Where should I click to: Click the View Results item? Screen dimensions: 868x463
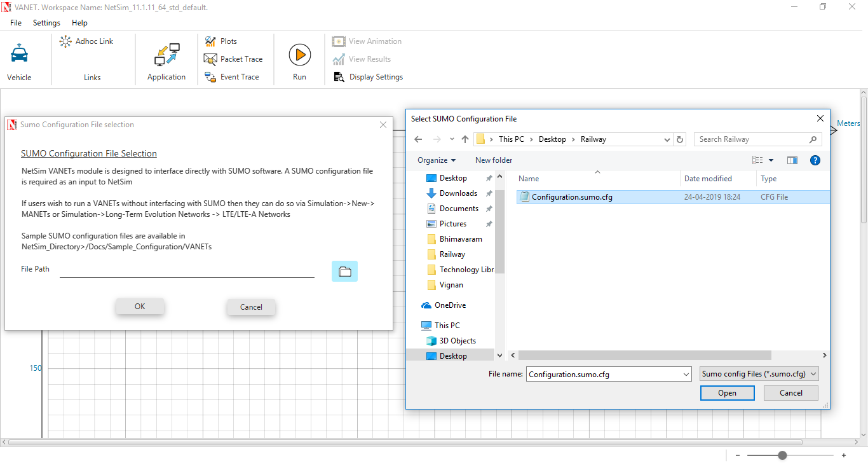click(362, 59)
